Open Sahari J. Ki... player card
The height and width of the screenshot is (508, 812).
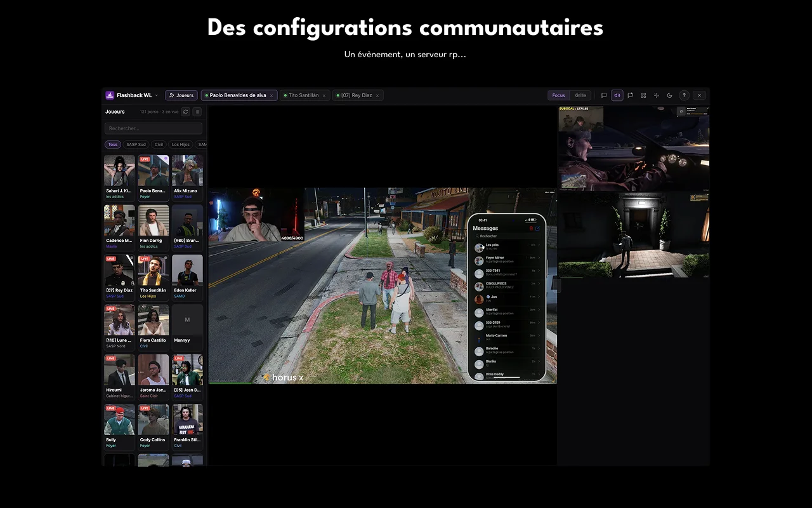click(119, 178)
